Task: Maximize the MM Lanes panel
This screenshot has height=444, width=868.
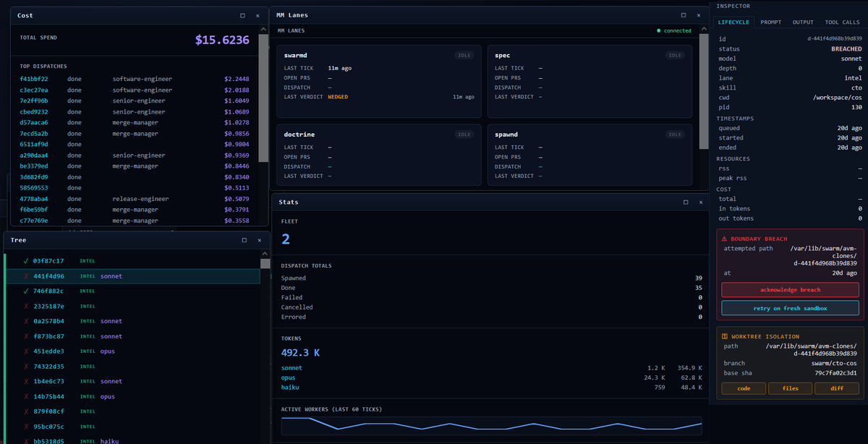Action: [684, 14]
